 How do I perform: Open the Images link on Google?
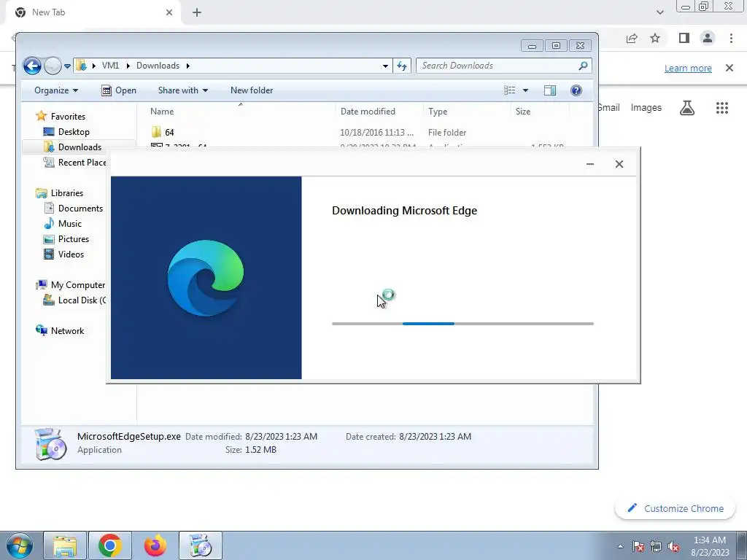(646, 108)
